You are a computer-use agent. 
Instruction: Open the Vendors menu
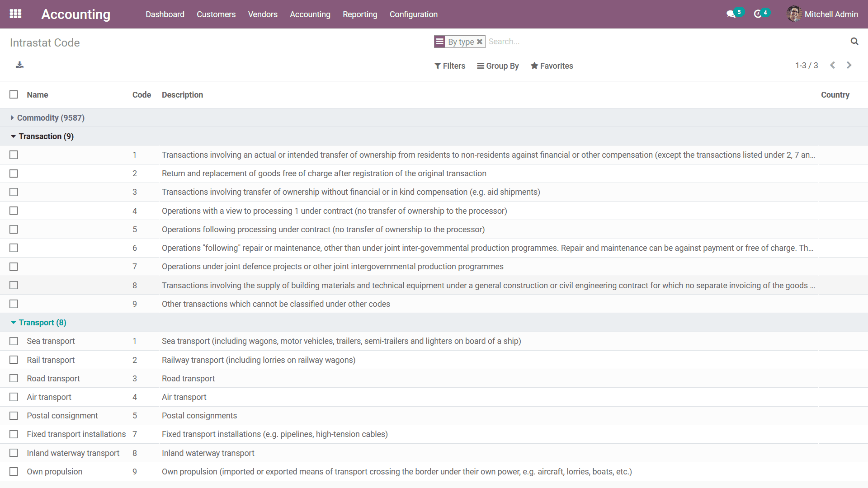263,14
